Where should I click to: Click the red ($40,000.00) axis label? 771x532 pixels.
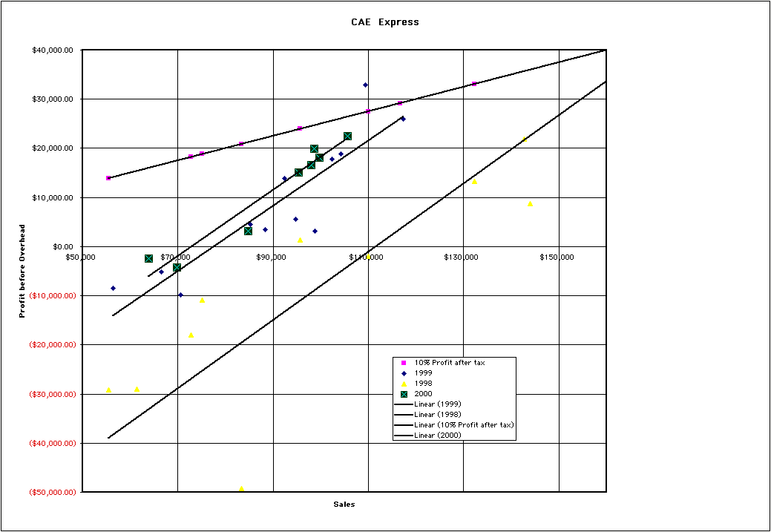(x=53, y=443)
